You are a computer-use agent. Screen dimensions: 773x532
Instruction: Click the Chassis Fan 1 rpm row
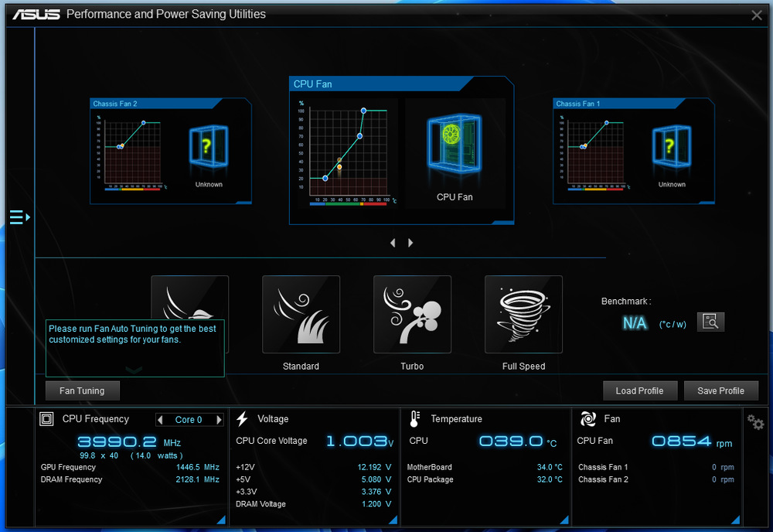click(656, 467)
